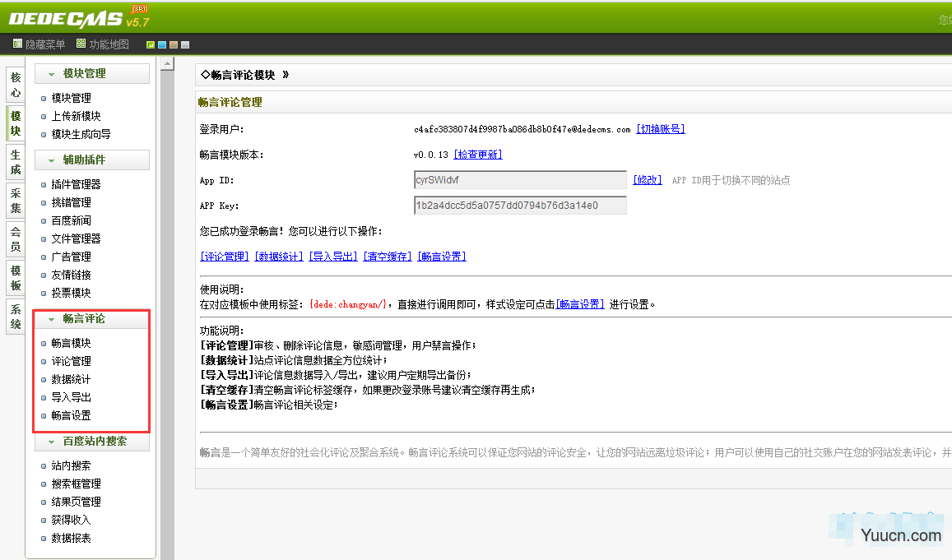Choose the tan/brown theme swatch

(174, 45)
